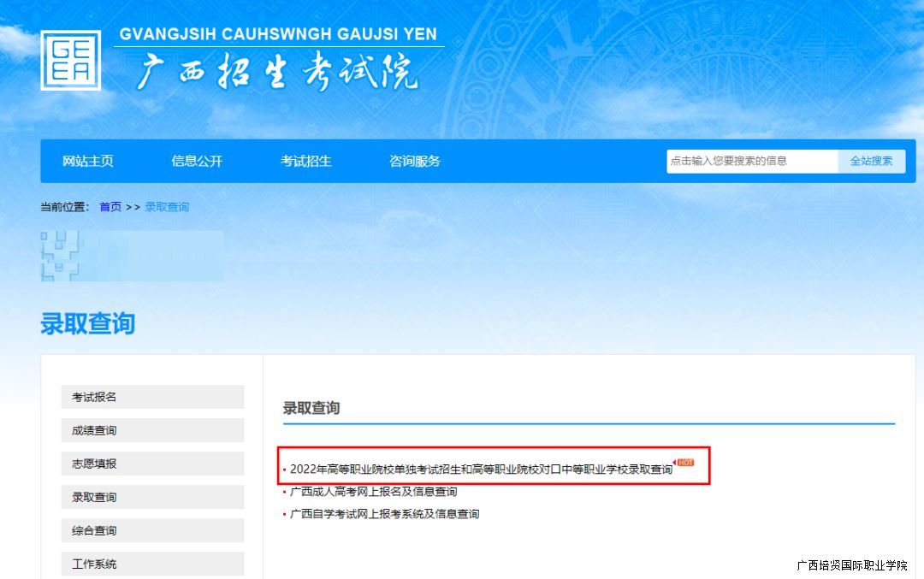Click the 全站搜索 search button
Image resolution: width=924 pixels, height=579 pixels.
point(871,161)
